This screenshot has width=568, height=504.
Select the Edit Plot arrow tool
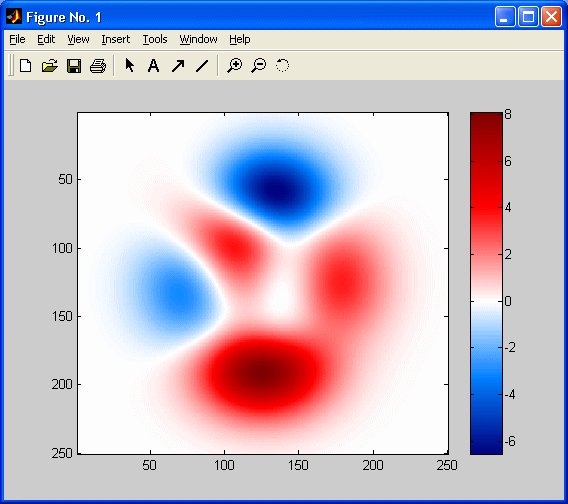pos(129,66)
